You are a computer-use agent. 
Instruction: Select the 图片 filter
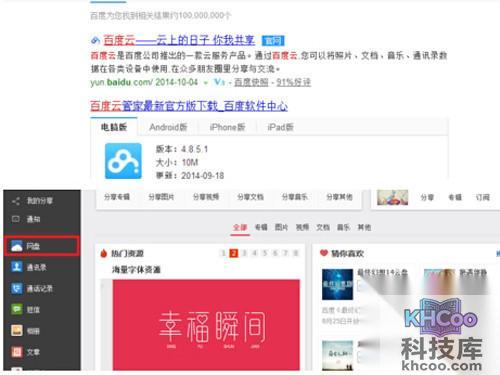(x=281, y=228)
